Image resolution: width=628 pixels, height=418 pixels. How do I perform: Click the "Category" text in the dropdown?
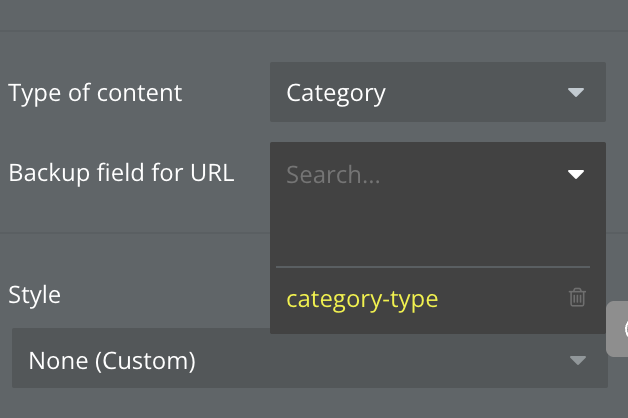pos(336,93)
